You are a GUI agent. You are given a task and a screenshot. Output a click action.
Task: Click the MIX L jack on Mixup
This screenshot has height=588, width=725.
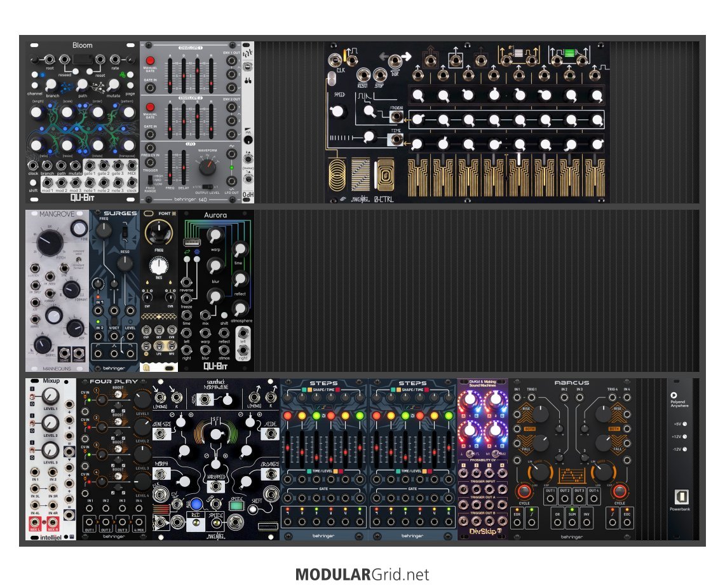35,524
